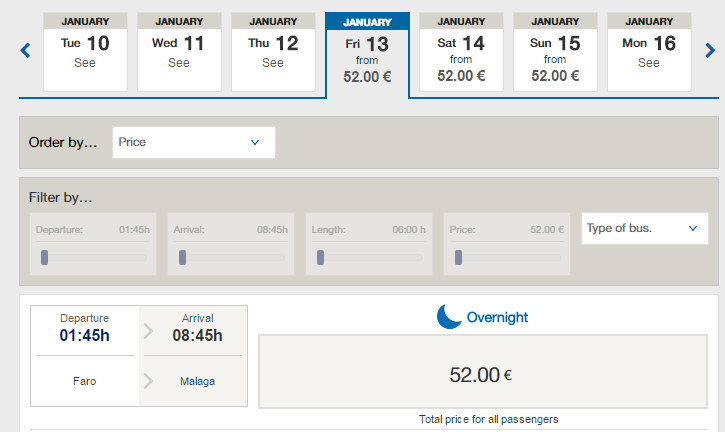725x432 pixels.
Task: Open the Order by Price dropdown
Action: coord(193,142)
